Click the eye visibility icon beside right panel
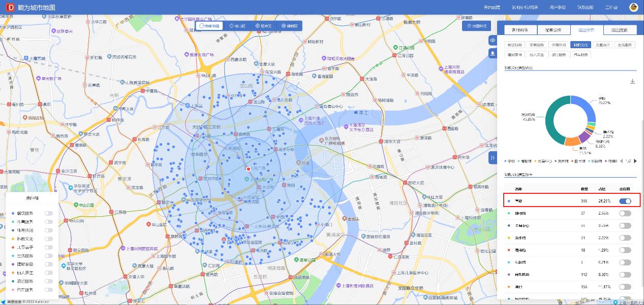The height and width of the screenshot is (305, 644). [493, 41]
